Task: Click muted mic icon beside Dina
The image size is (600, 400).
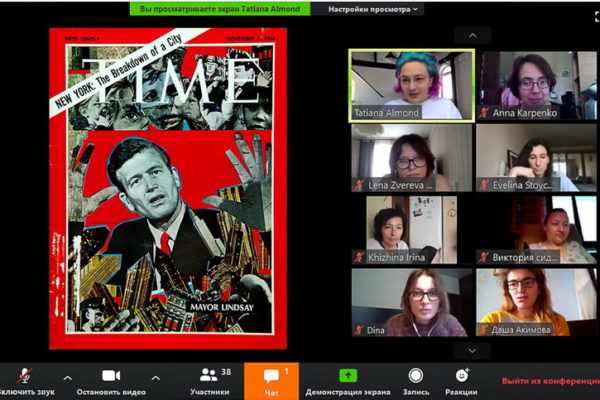Action: [359, 330]
